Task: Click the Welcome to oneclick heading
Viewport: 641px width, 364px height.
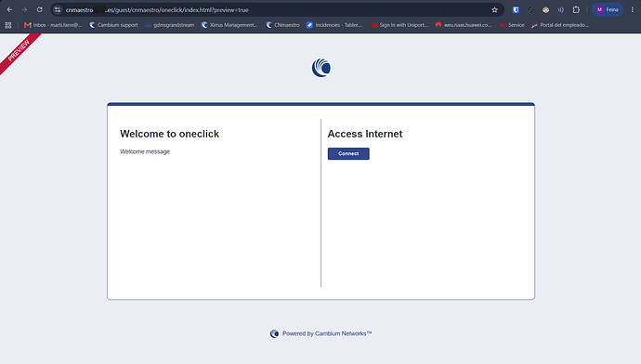Action: (x=170, y=134)
